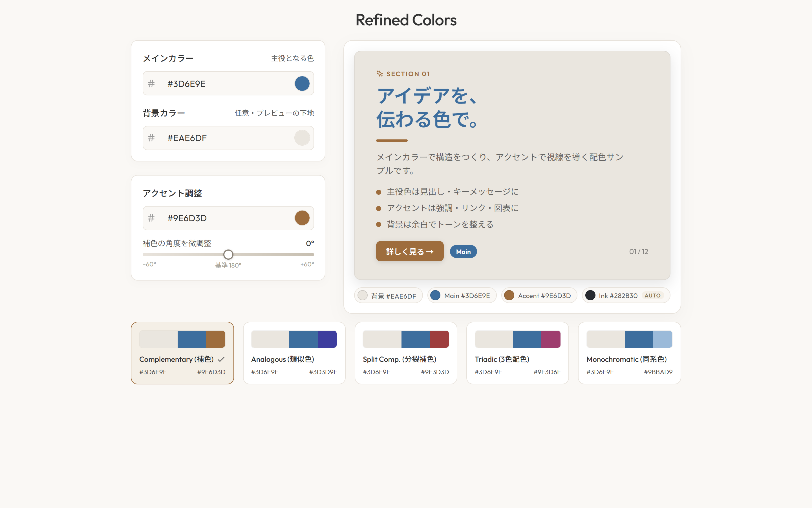Click the #9BBAD9 hex on Monochromatic card
The height and width of the screenshot is (508, 812).
tap(658, 372)
